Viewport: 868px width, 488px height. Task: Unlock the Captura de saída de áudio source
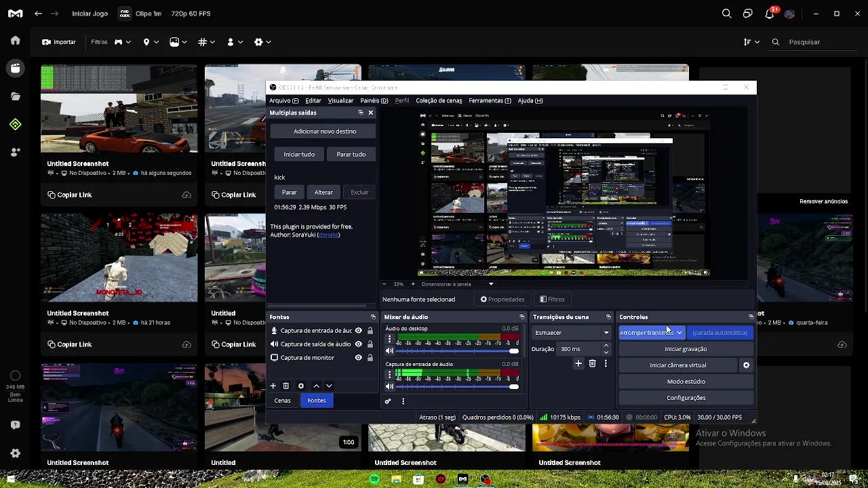point(370,344)
